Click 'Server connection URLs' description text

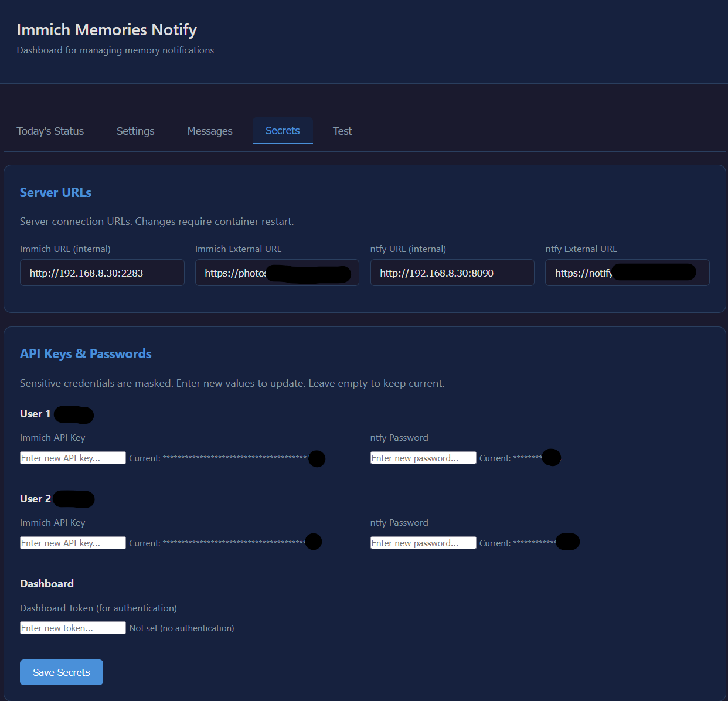pos(157,222)
